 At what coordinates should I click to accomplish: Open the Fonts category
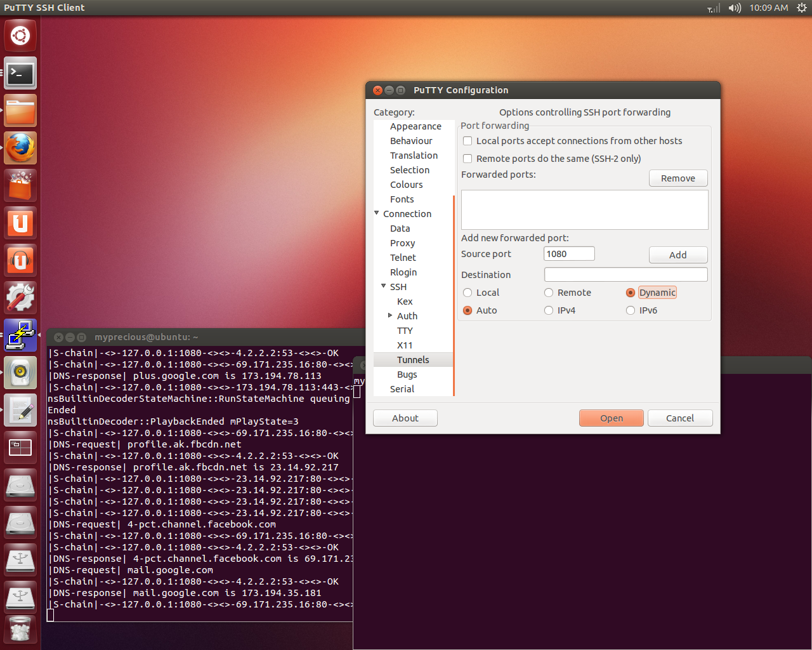pos(402,199)
